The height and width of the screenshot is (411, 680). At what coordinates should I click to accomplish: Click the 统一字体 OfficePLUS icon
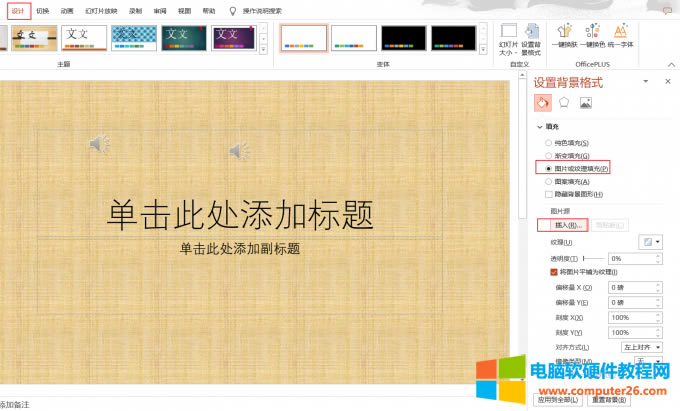point(621,34)
